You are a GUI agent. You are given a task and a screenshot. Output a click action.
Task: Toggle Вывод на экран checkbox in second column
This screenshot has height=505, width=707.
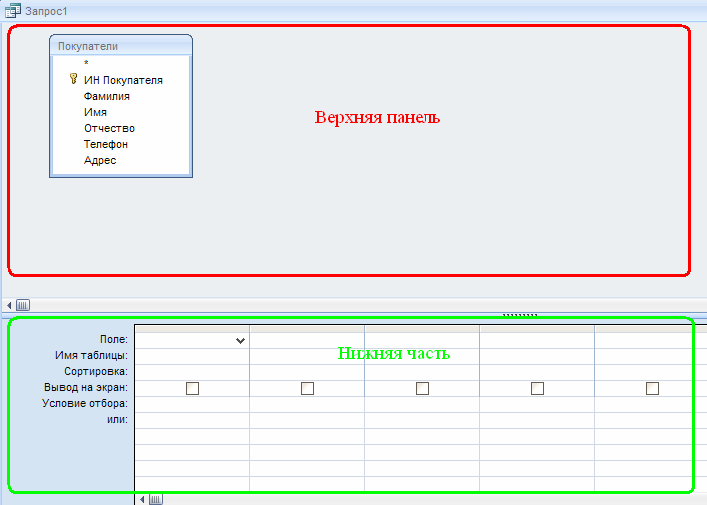[308, 388]
